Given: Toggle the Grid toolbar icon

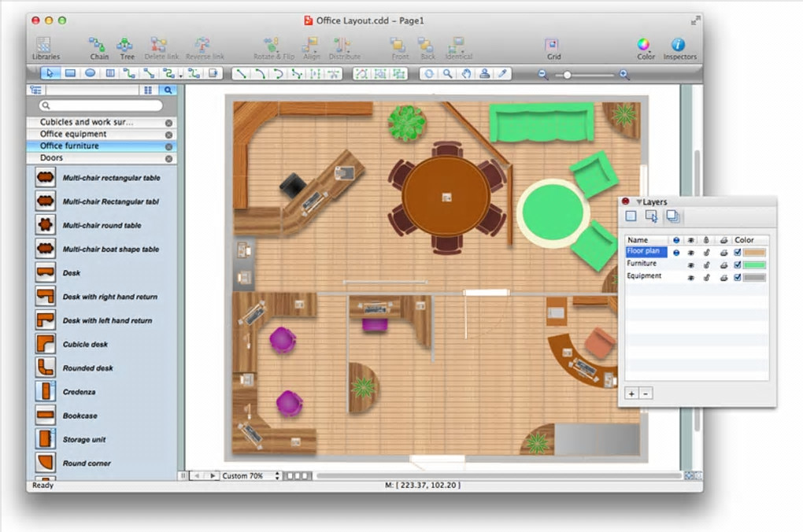Looking at the screenshot, I should click(x=553, y=49).
